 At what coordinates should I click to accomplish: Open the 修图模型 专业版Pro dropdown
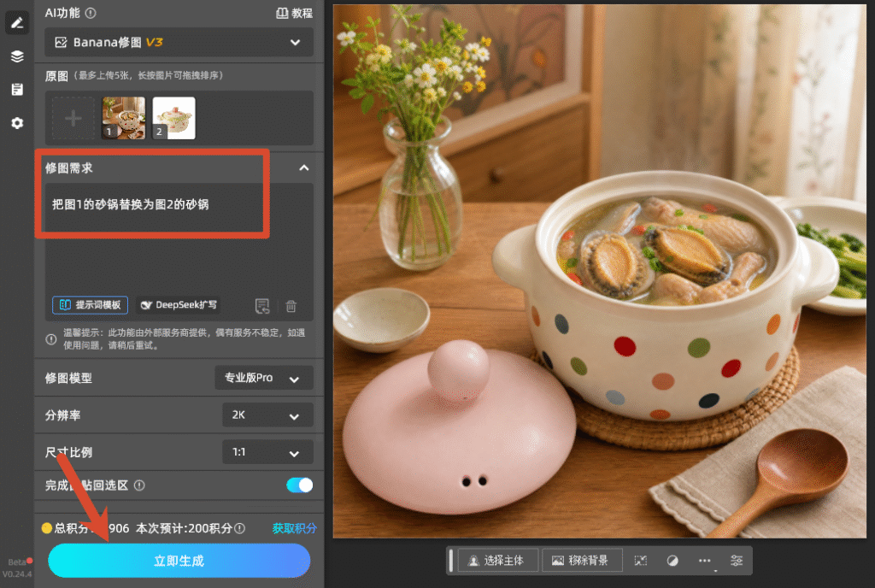[263, 378]
